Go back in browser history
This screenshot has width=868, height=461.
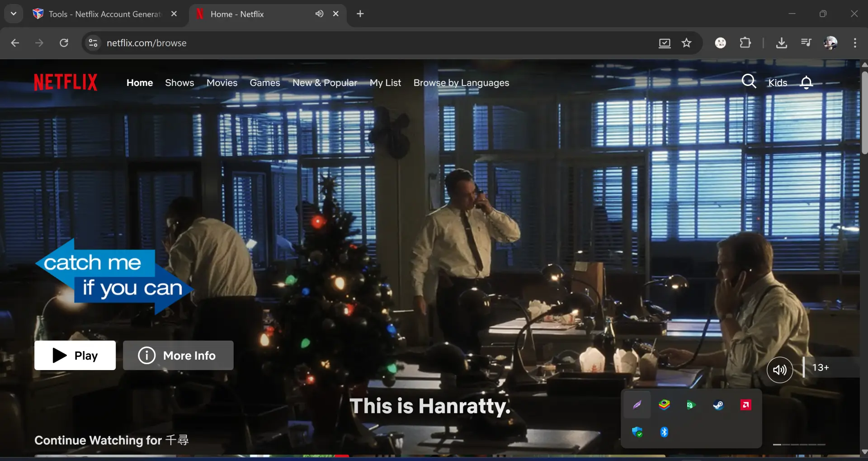15,43
